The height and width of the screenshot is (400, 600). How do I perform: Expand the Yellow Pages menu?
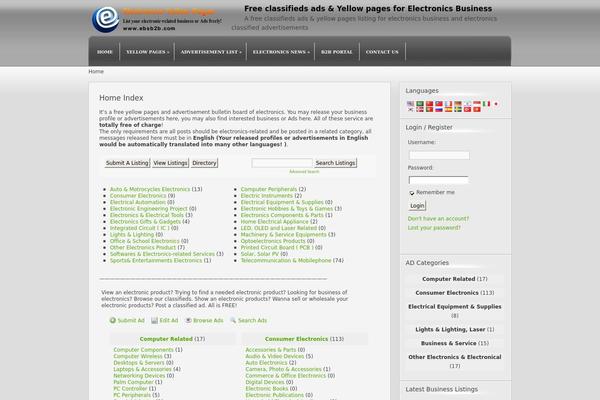click(148, 52)
